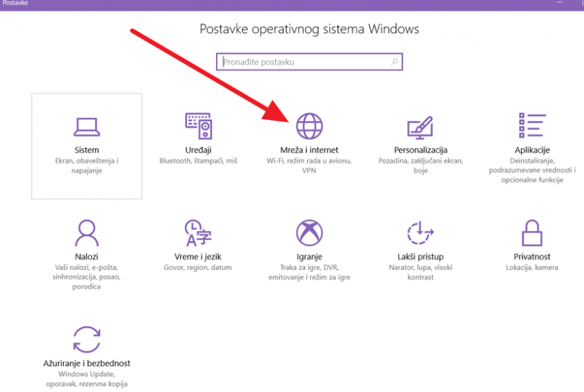Viewport: 584px width, 392px height.
Task: Click the Mreža i internet globe icon
Action: point(309,126)
